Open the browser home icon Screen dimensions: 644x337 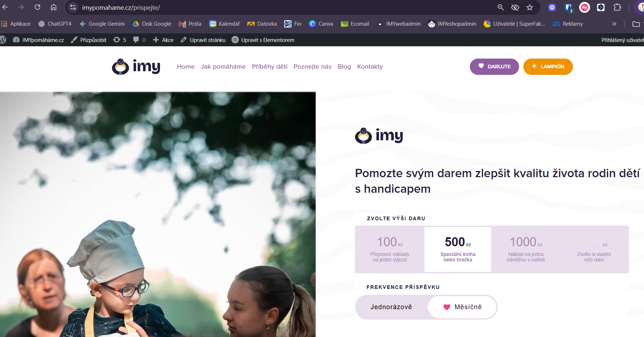pyautogui.click(x=53, y=7)
